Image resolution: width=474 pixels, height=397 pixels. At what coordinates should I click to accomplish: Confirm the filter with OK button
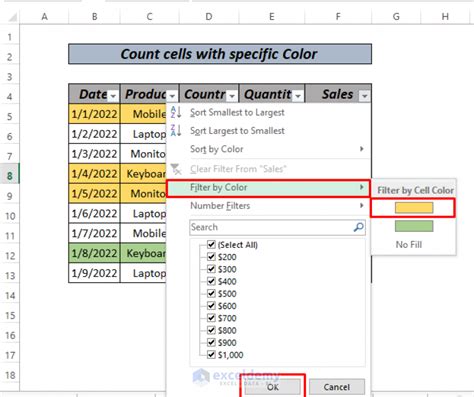click(272, 387)
